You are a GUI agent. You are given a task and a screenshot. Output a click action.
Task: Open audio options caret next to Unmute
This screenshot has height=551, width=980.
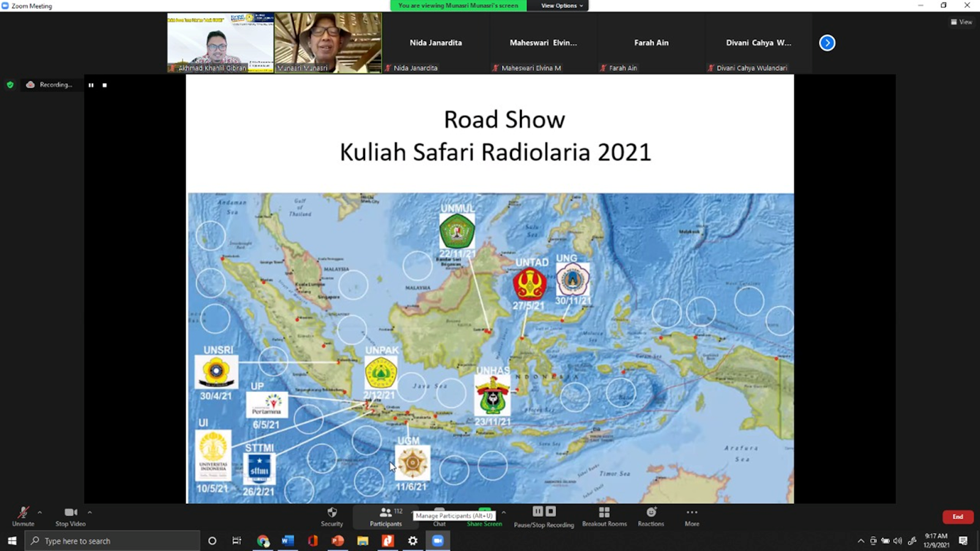[x=40, y=512]
